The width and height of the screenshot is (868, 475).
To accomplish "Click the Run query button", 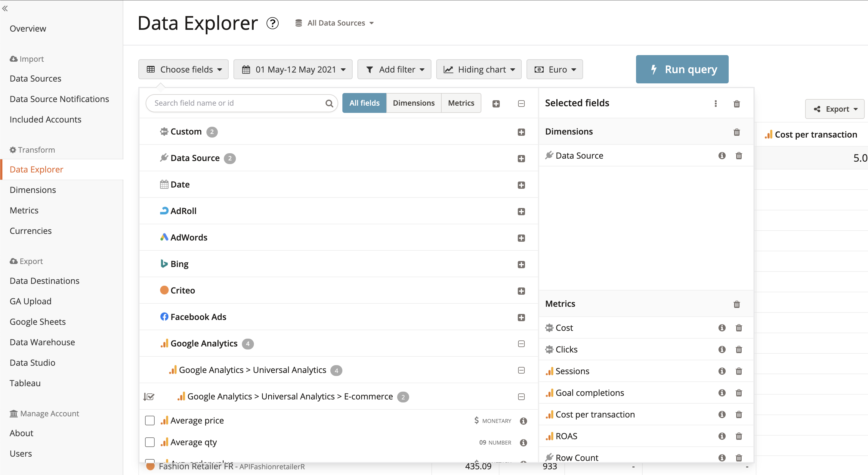I will [x=682, y=69].
